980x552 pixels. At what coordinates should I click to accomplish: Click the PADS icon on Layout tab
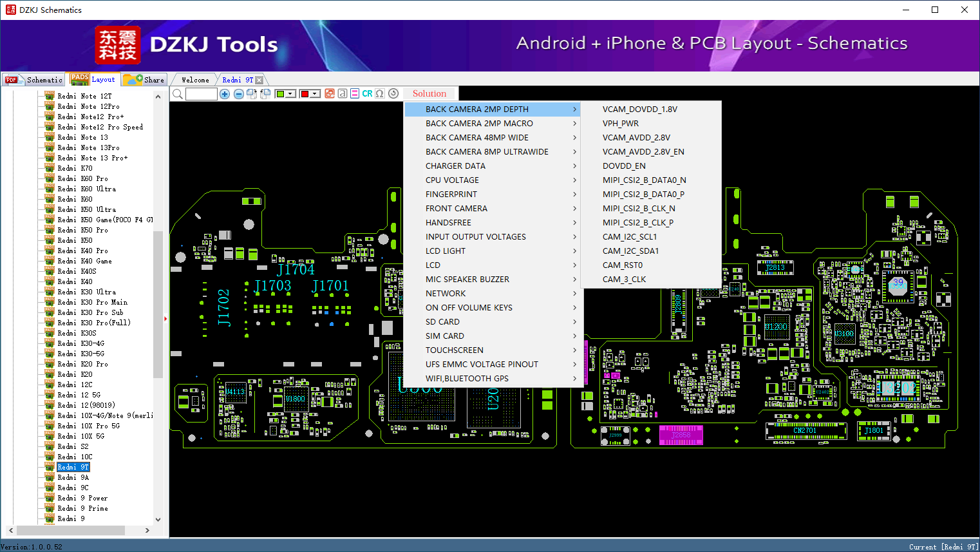80,79
